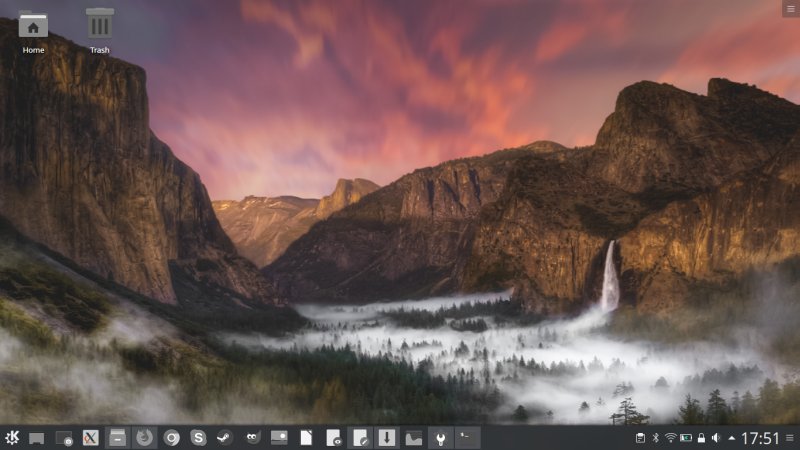Open the KDE application launcher

pyautogui.click(x=12, y=437)
